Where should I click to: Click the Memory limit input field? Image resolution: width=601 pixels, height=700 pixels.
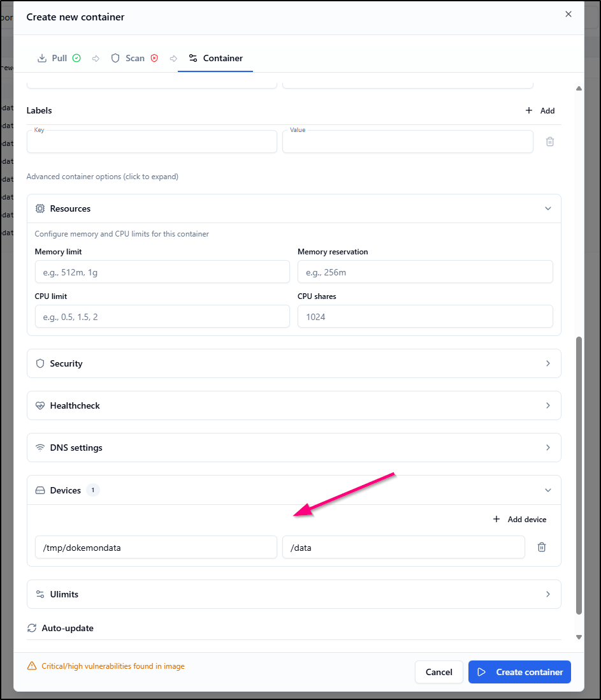(x=162, y=272)
